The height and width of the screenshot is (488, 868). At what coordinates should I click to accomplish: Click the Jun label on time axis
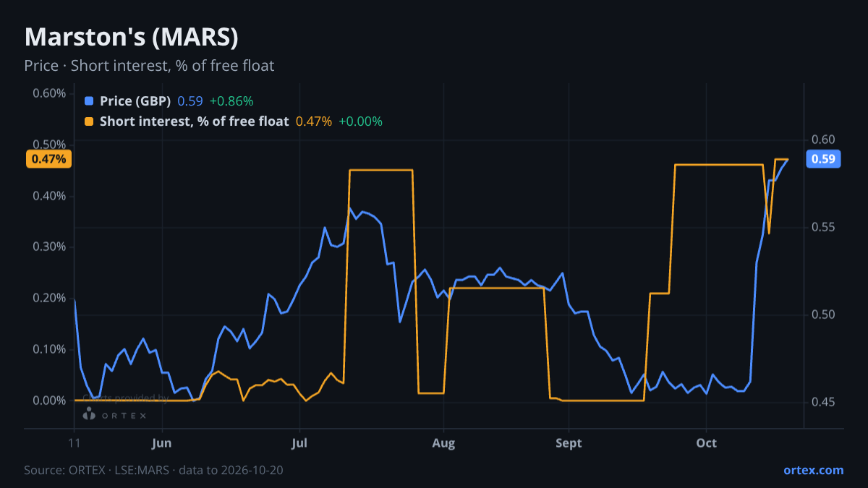click(x=162, y=443)
